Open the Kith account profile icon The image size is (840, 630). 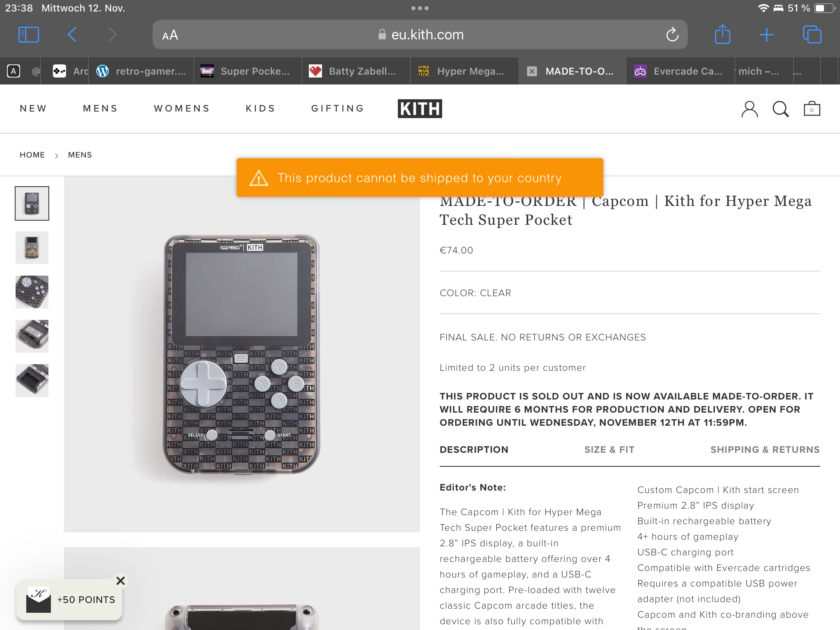[x=749, y=109]
